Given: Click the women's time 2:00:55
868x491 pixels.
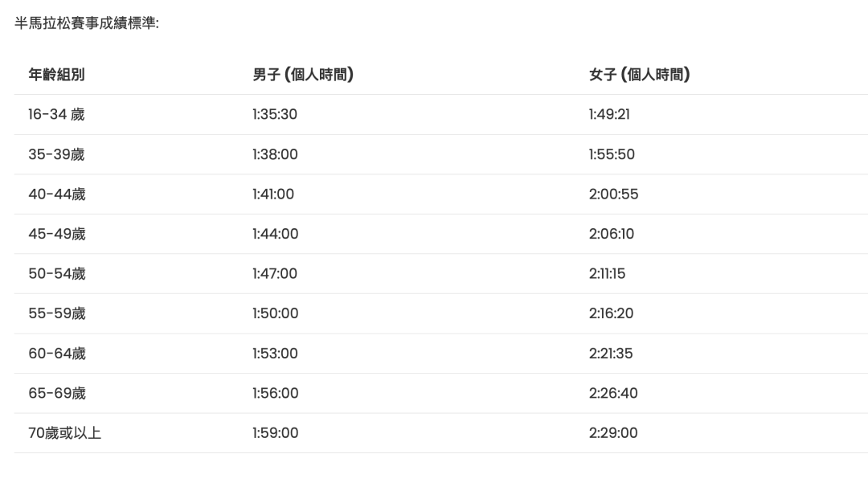Looking at the screenshot, I should pos(613,194).
